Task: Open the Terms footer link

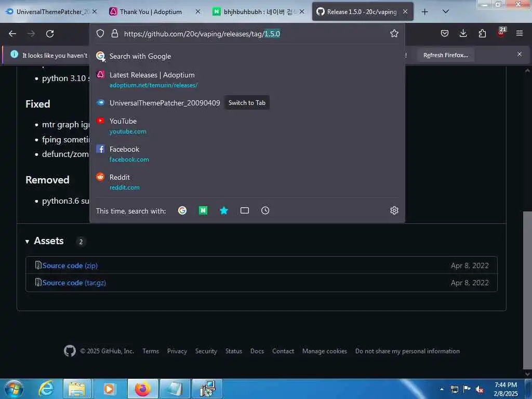Action: (151, 351)
